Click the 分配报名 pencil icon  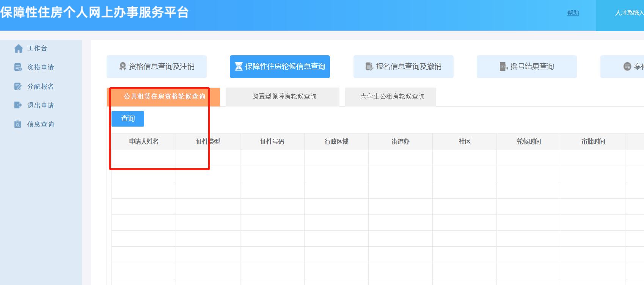coord(18,86)
